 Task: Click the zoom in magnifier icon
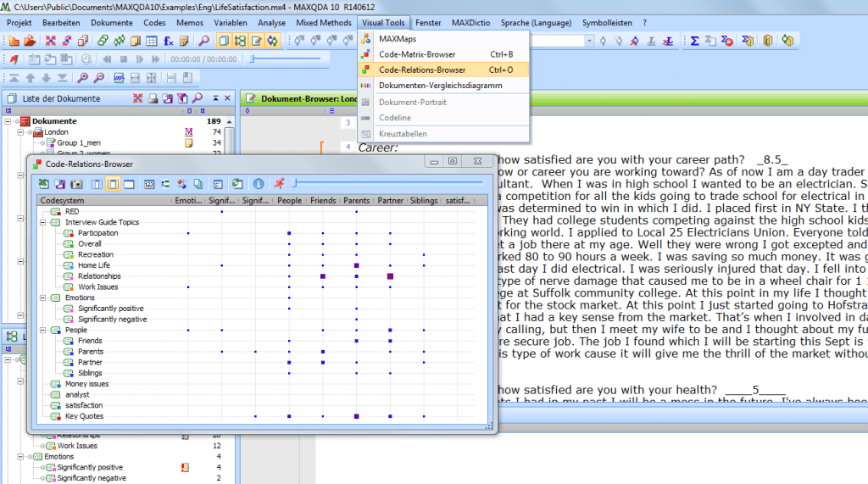(82, 78)
